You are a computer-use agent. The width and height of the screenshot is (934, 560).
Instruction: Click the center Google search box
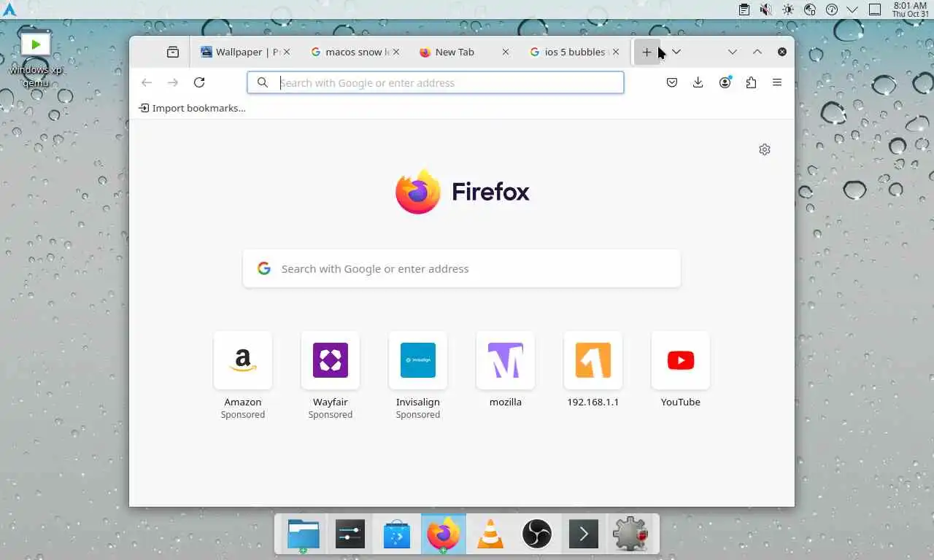(462, 268)
